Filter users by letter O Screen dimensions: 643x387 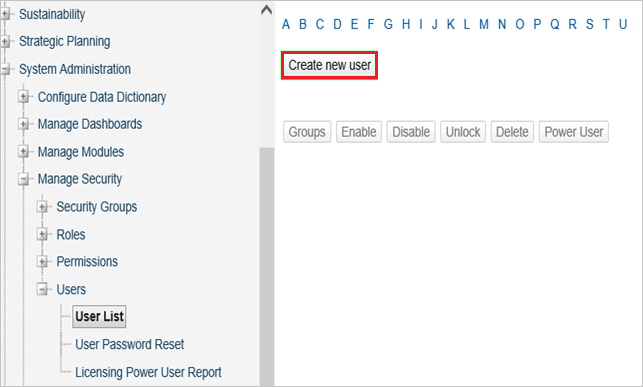click(520, 25)
